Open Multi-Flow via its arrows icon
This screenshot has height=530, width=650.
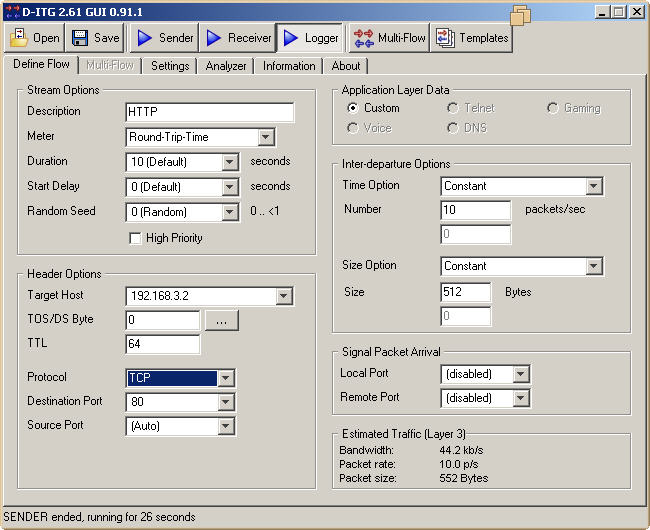(363, 38)
